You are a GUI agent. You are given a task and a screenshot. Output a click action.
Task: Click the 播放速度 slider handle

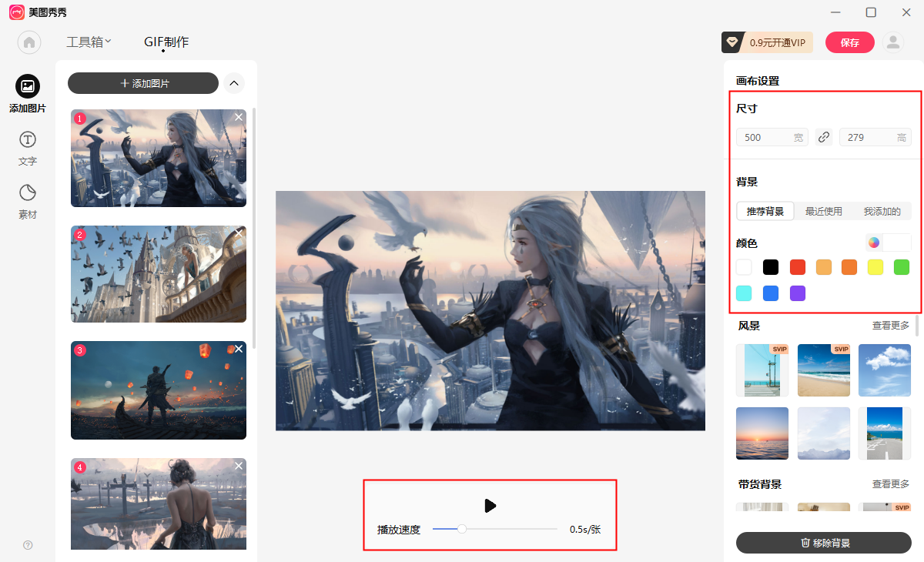pyautogui.click(x=462, y=529)
